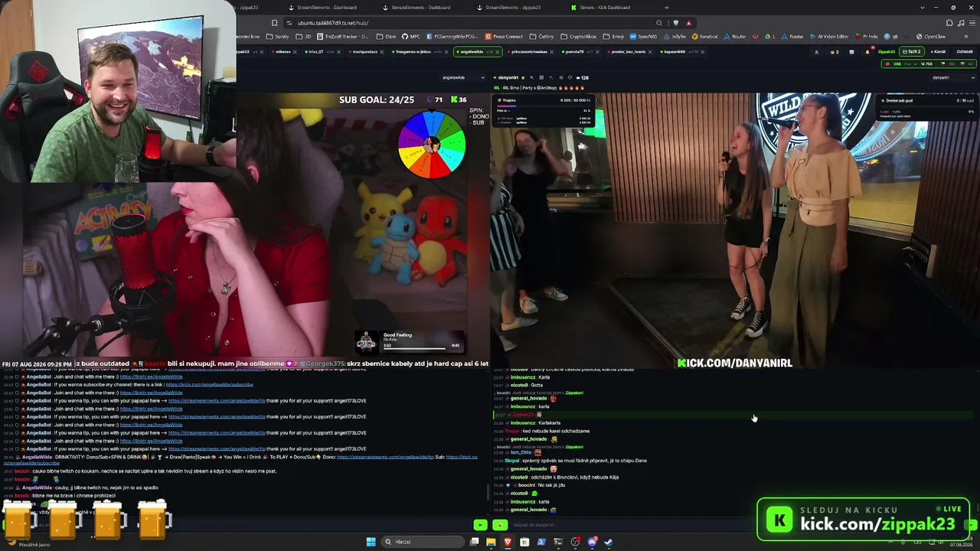980x551 pixels.
Task: Click the green viewer count stats pill
Action: [x=928, y=64]
